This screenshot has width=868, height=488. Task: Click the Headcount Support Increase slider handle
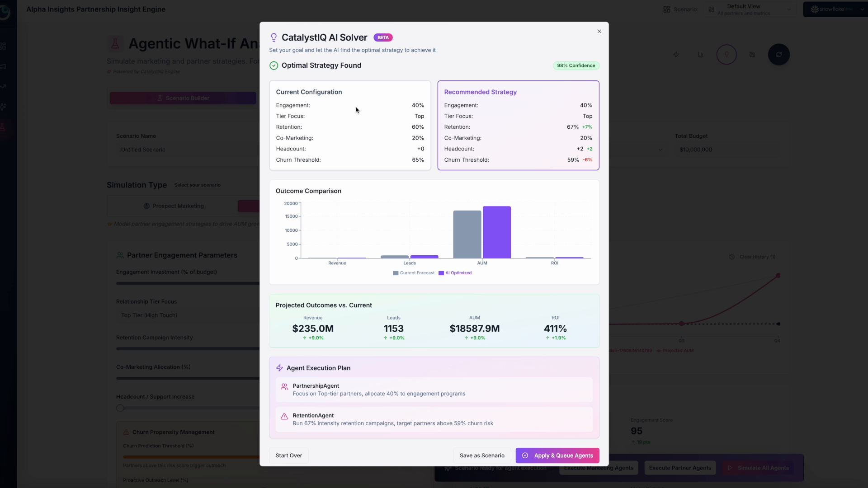(120, 408)
